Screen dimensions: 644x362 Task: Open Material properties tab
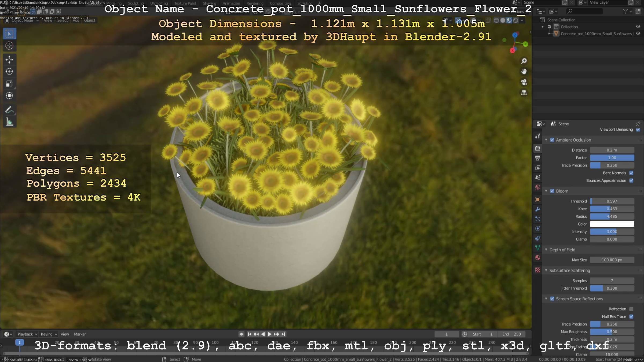click(x=537, y=258)
